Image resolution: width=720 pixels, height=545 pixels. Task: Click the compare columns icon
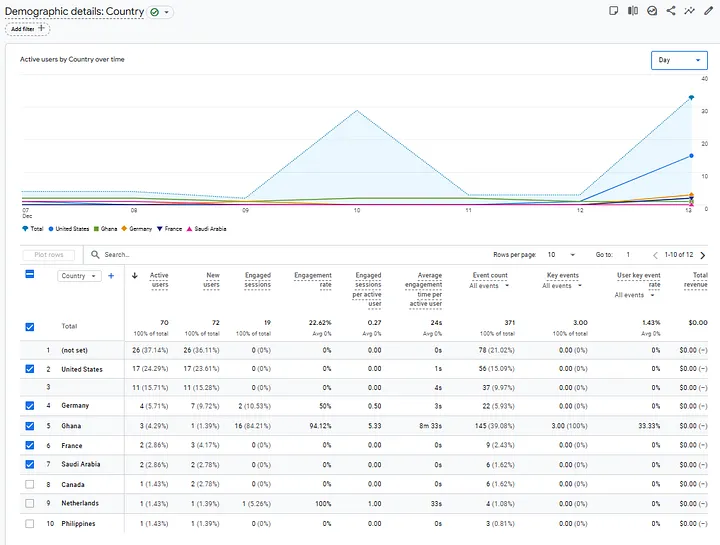[633, 11]
